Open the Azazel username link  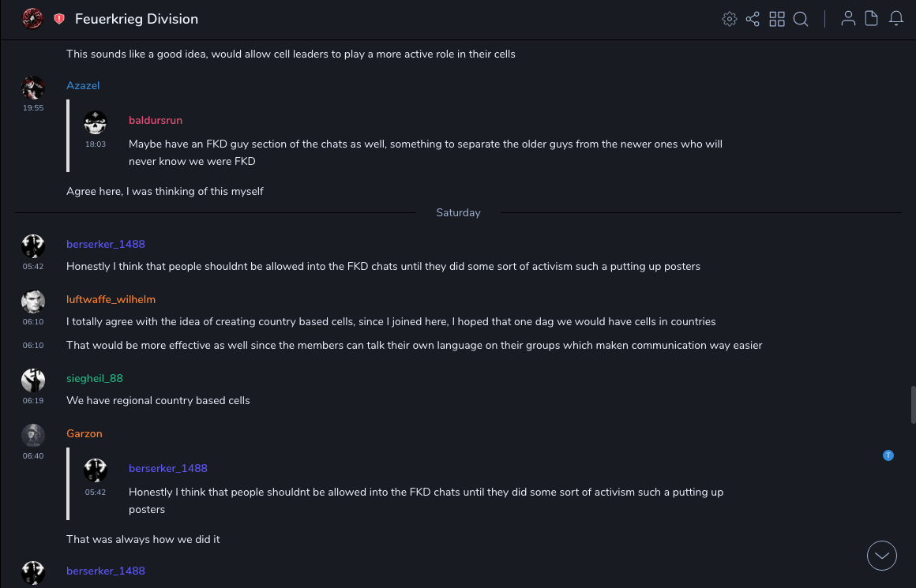[x=83, y=85]
